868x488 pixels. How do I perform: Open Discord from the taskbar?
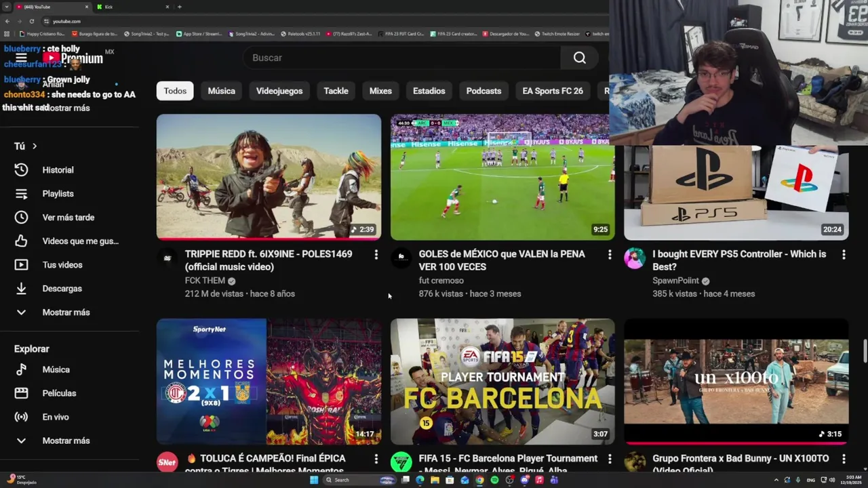(x=524, y=480)
